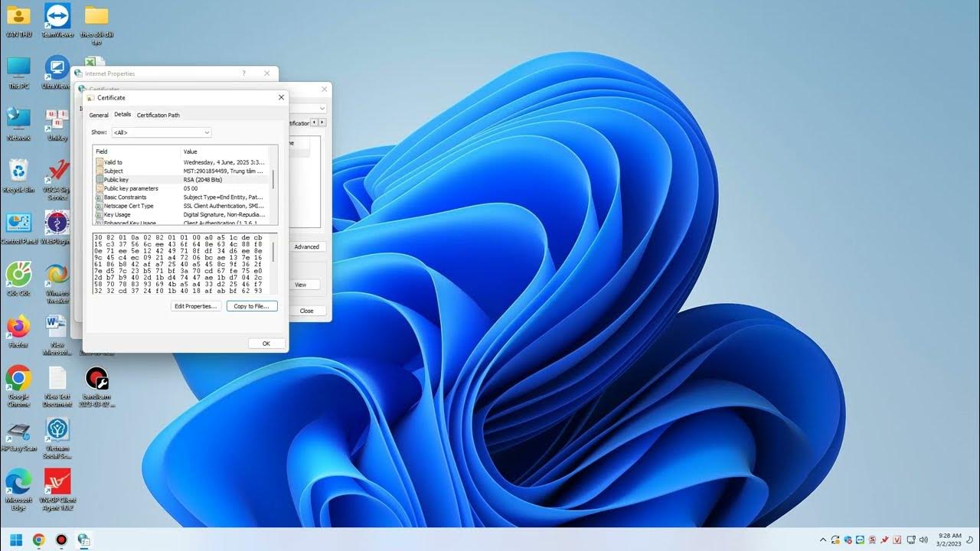Image resolution: width=980 pixels, height=551 pixels.
Task: Click the Value column header
Action: 225,152
